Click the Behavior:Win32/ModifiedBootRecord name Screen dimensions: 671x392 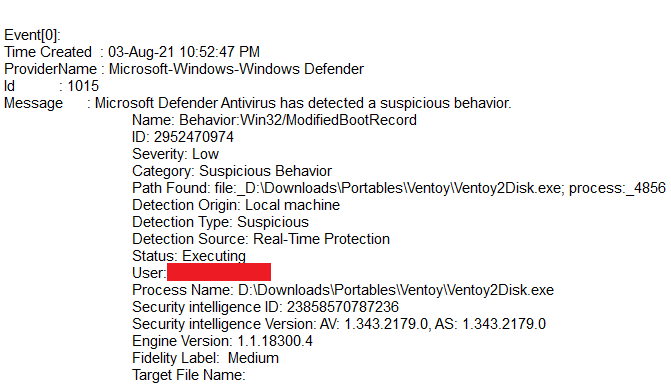[x=298, y=120]
